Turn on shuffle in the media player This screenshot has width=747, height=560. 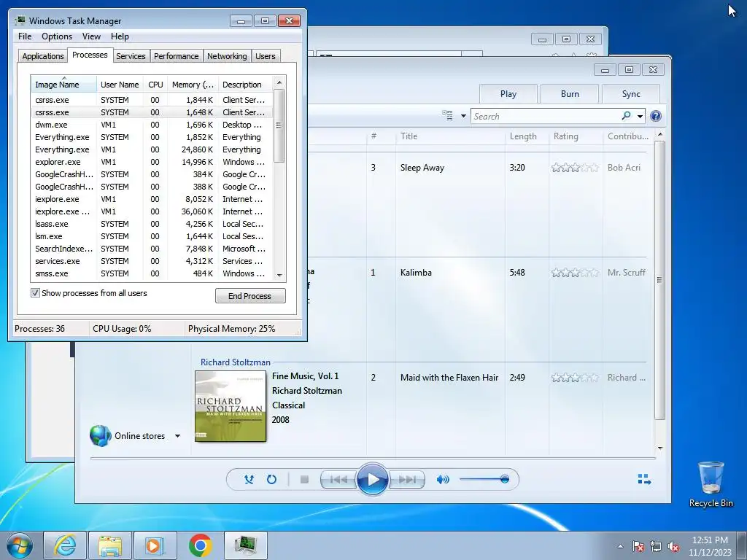(249, 480)
